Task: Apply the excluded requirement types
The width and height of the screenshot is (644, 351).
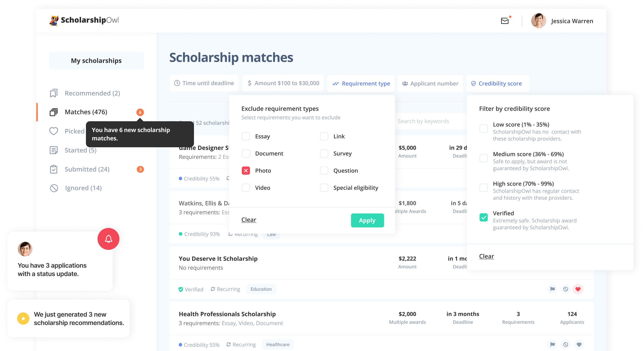Action: point(367,220)
